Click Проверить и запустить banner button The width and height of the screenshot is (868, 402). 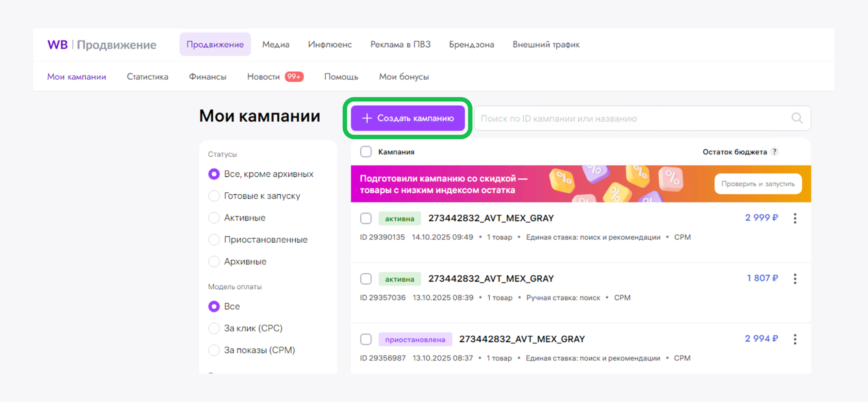(758, 184)
